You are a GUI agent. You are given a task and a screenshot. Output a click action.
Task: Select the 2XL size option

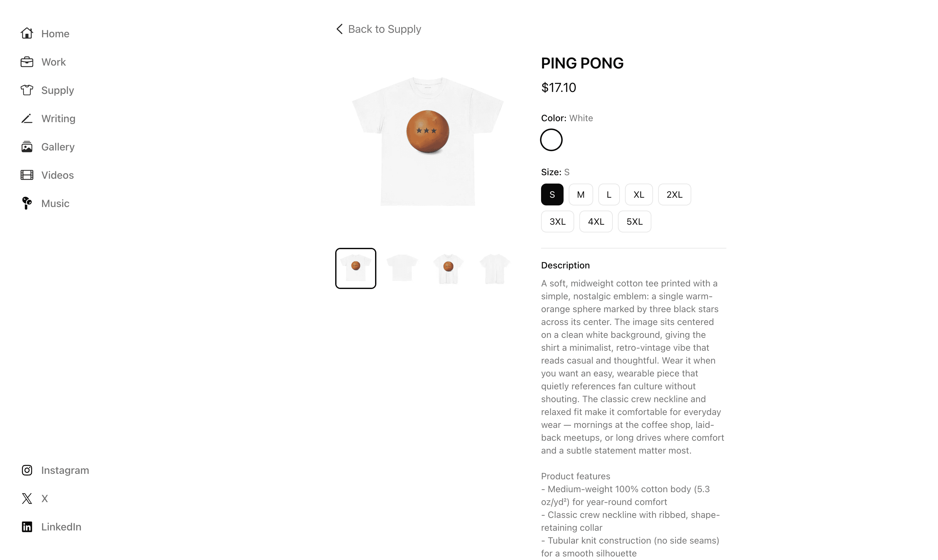(675, 194)
